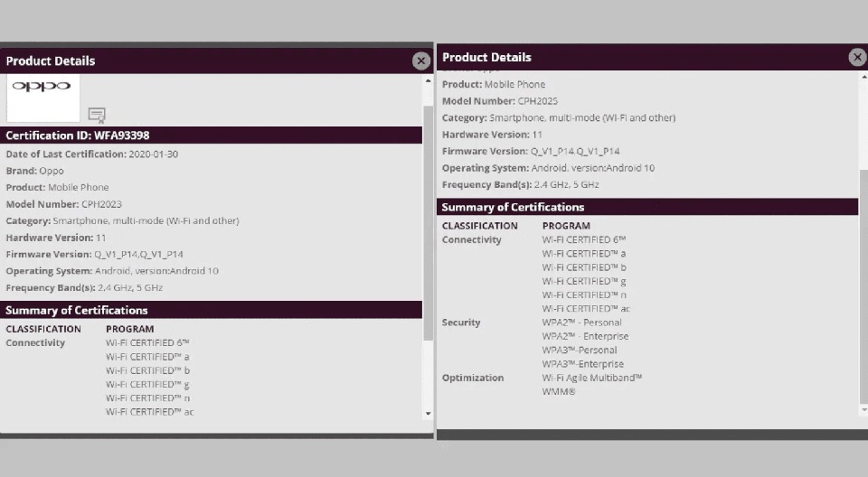Image resolution: width=868 pixels, height=477 pixels.
Task: Click Security classification label
Action: (x=461, y=323)
